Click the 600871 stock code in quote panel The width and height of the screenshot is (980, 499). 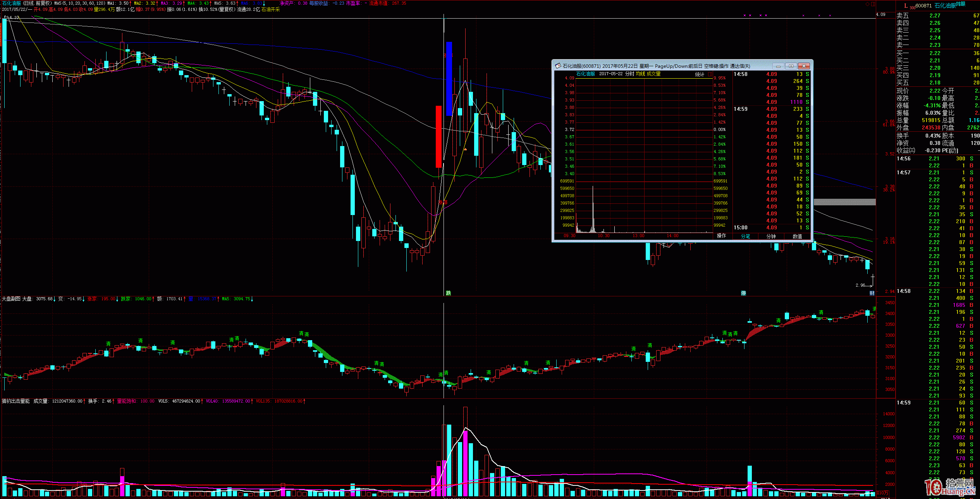tap(923, 5)
